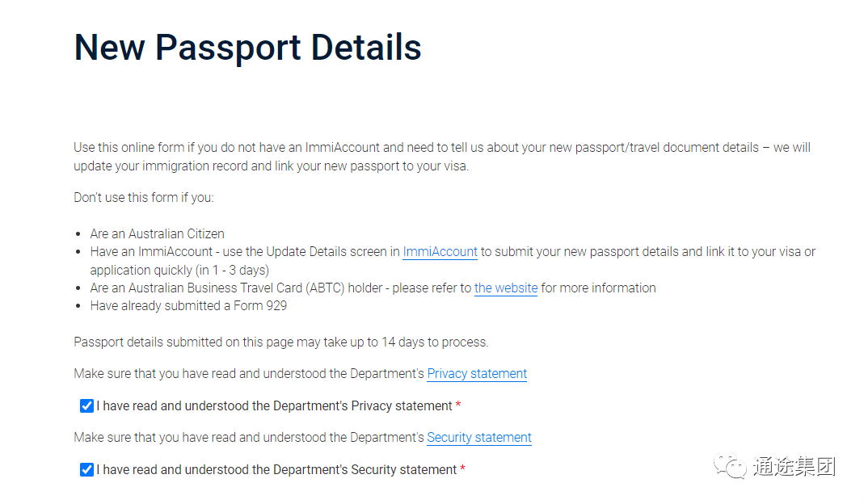Click the red asterisk after Privacy statement
The width and height of the screenshot is (864, 504).
click(458, 405)
